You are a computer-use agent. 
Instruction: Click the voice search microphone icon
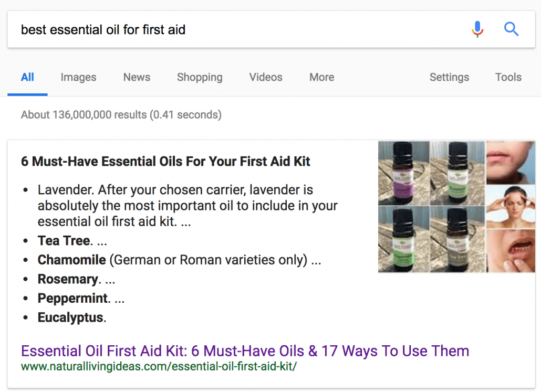pos(477,29)
